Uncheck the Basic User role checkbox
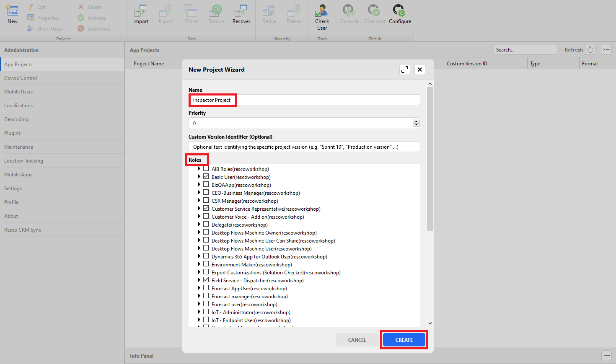This screenshot has height=364, width=616. coord(206,177)
